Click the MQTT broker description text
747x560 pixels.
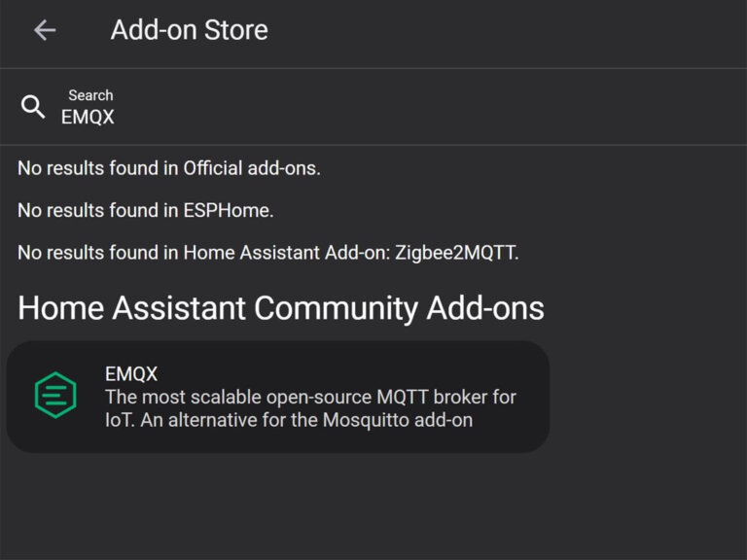click(x=310, y=408)
